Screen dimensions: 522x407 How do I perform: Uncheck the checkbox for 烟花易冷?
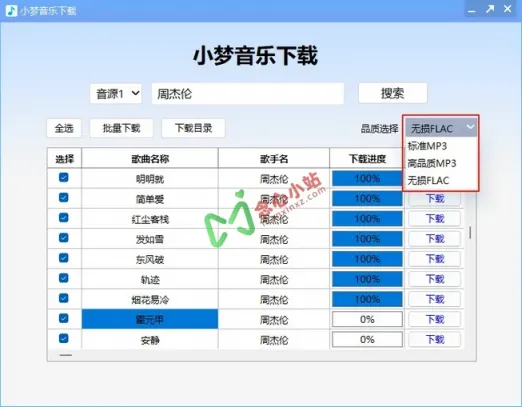64,298
